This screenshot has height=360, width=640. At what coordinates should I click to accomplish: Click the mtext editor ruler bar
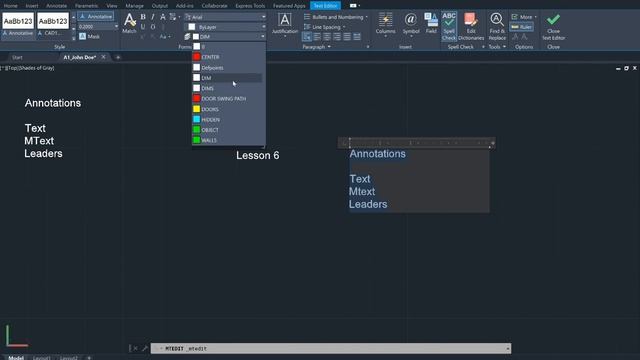[417, 143]
